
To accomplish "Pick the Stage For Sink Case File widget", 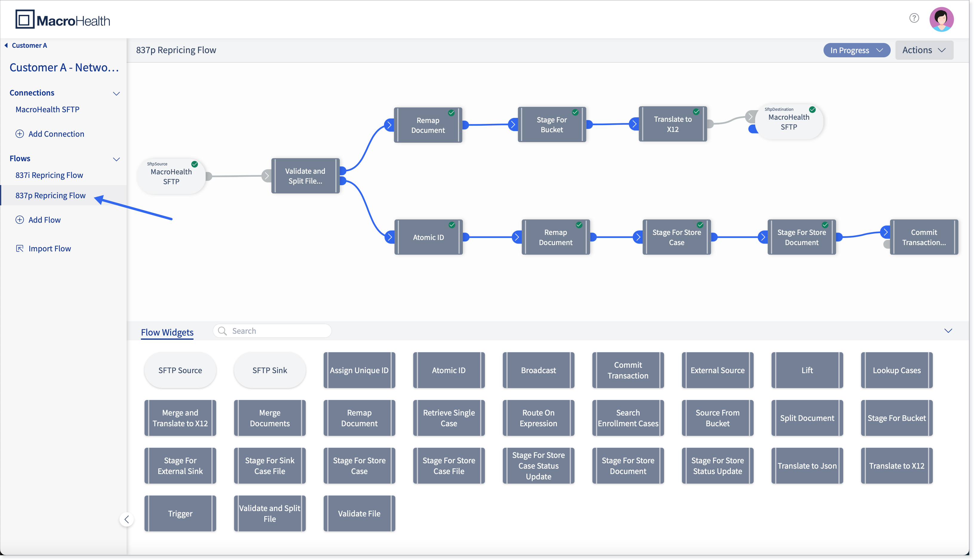I will pyautogui.click(x=270, y=465).
